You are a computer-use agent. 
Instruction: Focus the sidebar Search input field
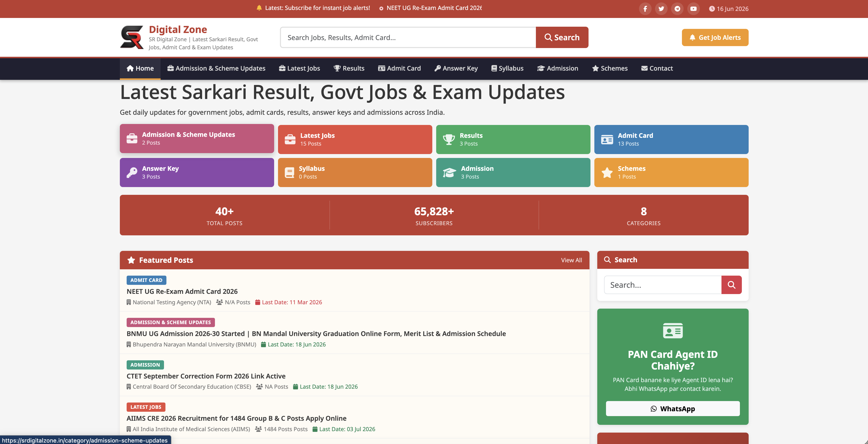pyautogui.click(x=663, y=285)
